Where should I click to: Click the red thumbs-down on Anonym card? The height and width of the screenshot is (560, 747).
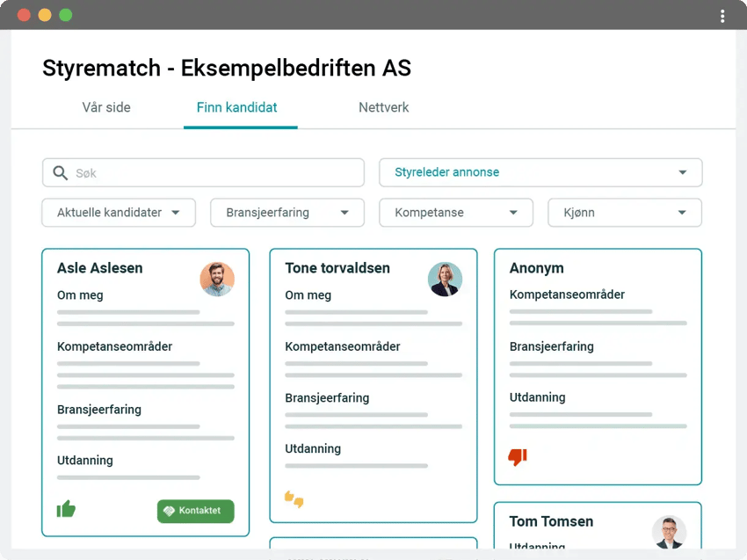coord(518,457)
